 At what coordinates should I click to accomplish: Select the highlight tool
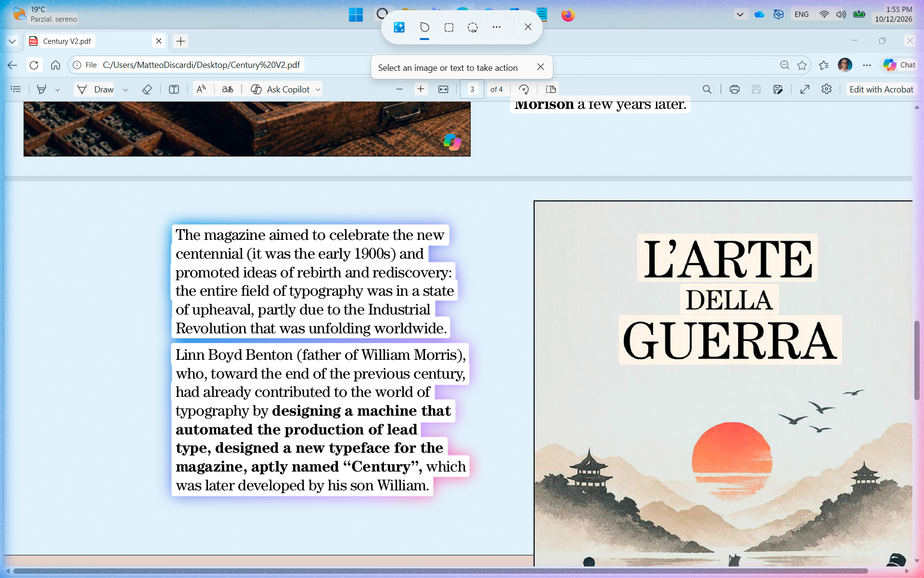click(x=42, y=89)
